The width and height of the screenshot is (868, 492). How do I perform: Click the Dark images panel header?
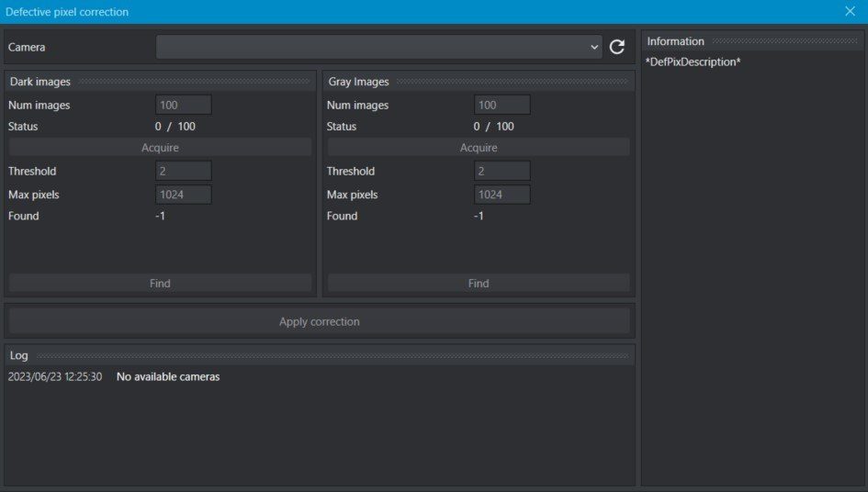[x=40, y=82]
